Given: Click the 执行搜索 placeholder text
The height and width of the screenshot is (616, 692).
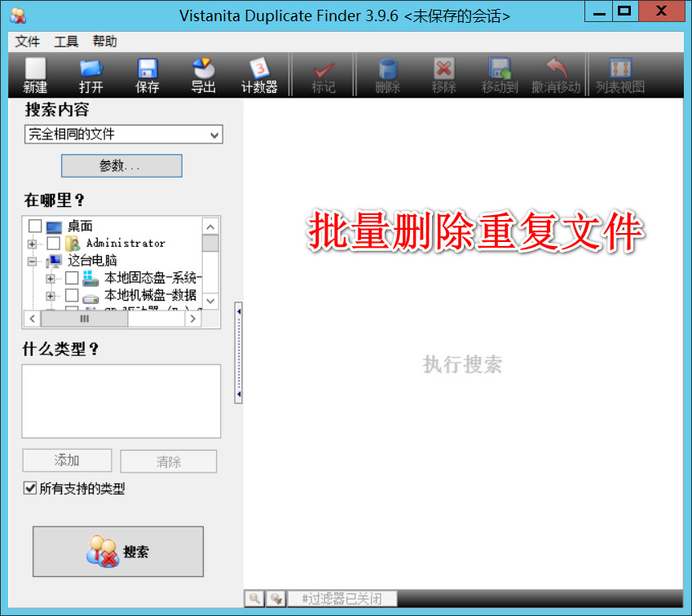Looking at the screenshot, I should click(462, 364).
